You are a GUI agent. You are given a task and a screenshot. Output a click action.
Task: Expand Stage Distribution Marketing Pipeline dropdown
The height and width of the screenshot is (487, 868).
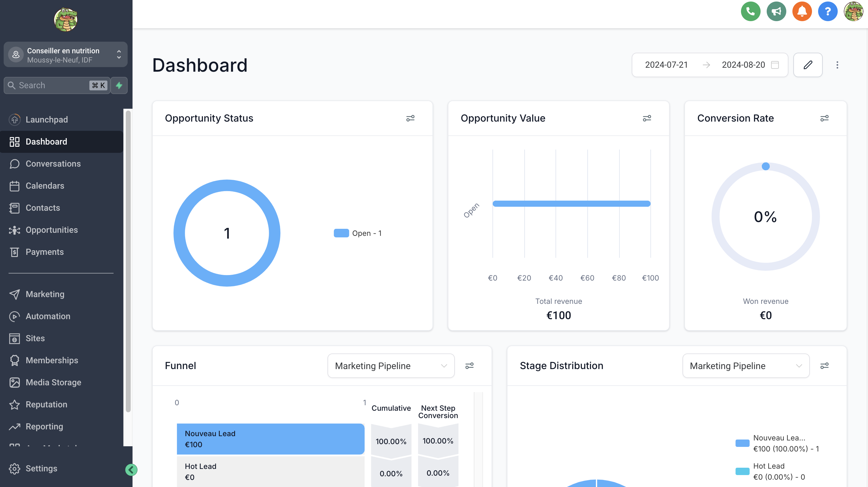tap(745, 366)
